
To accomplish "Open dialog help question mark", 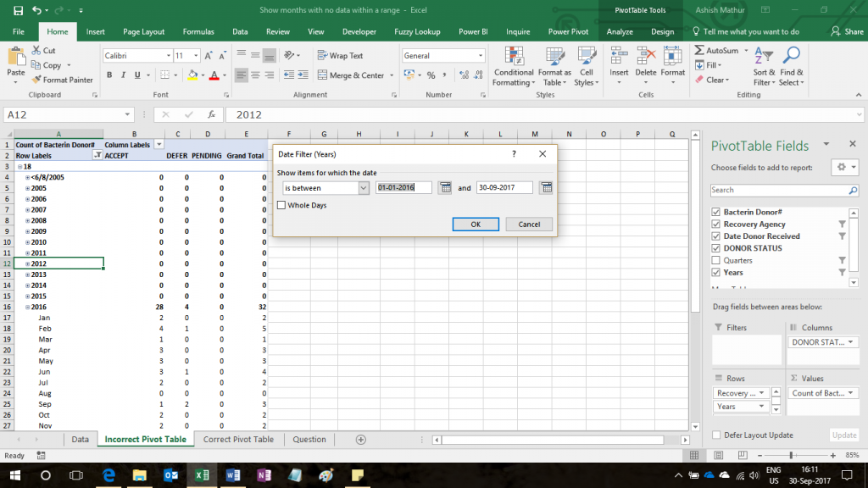I will [514, 154].
